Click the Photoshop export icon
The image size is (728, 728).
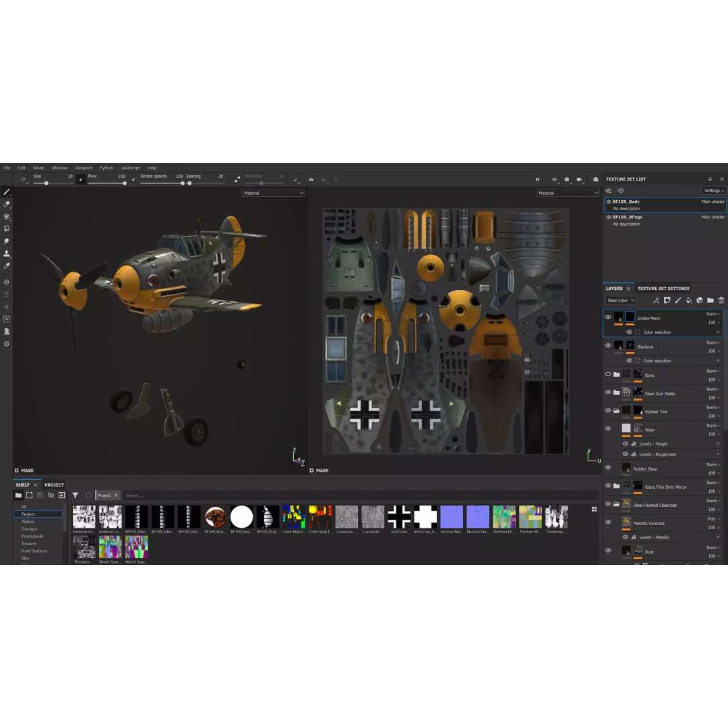click(7, 319)
